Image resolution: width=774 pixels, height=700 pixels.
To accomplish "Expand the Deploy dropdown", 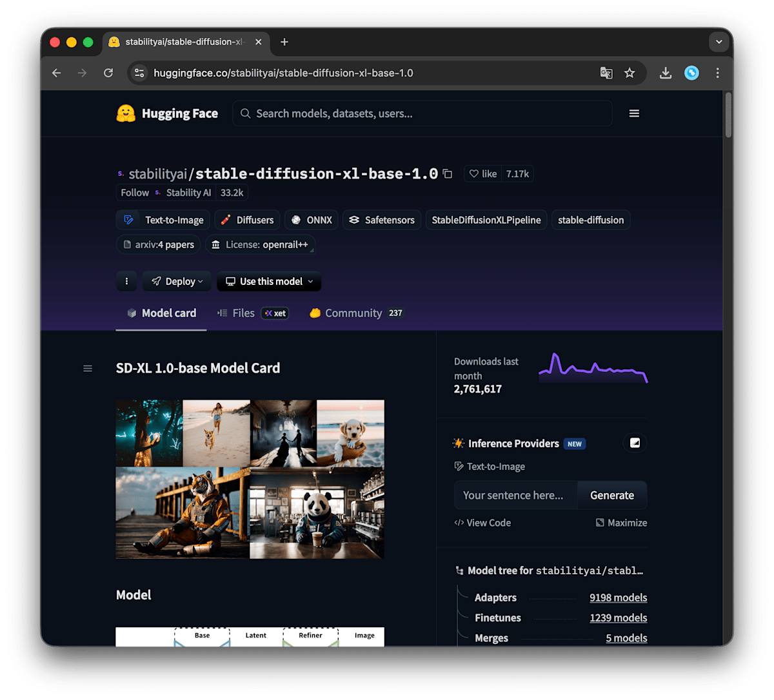I will pos(177,281).
